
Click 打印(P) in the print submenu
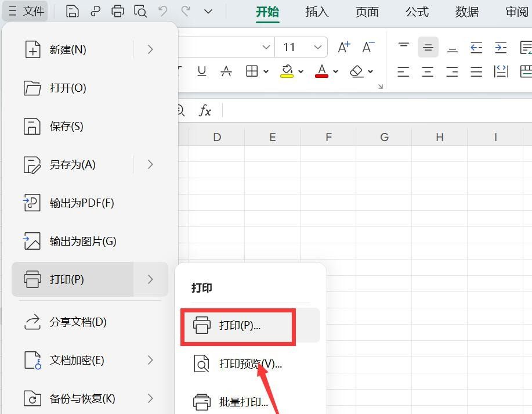pos(238,326)
